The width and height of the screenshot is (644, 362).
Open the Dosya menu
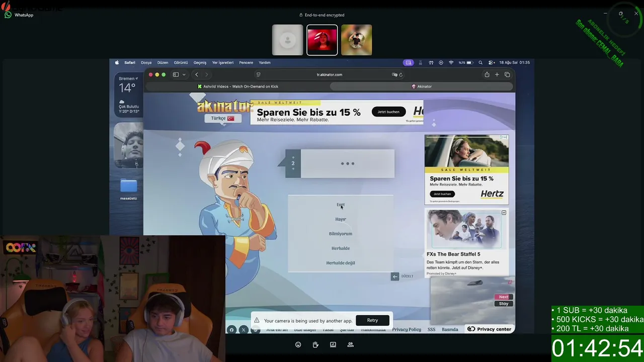(146, 63)
